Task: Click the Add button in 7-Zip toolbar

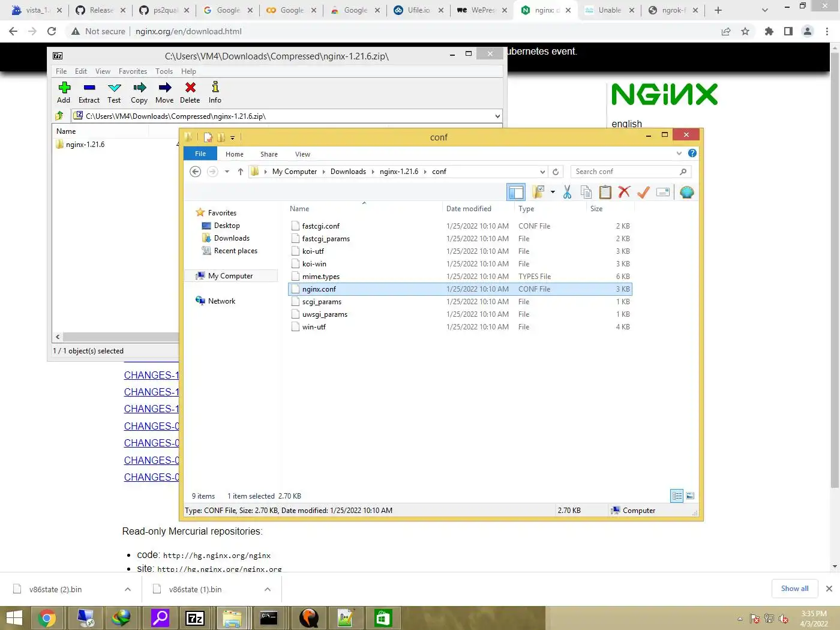Action: point(64,92)
